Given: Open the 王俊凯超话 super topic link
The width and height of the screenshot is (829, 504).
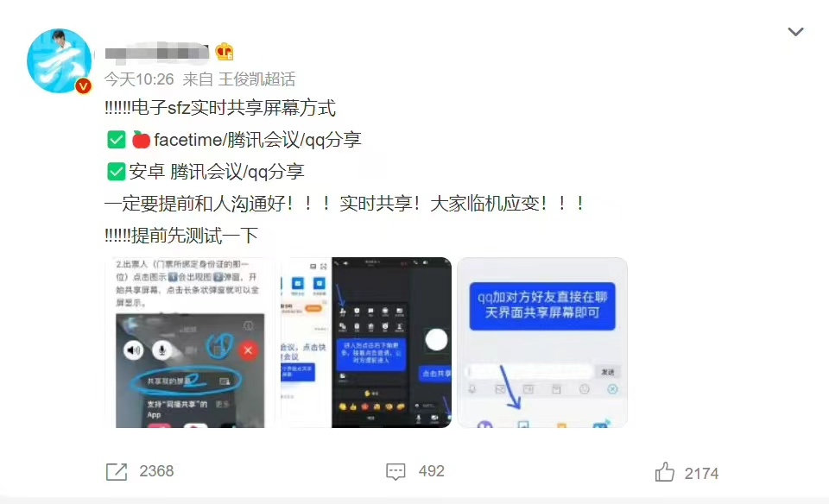Looking at the screenshot, I should pyautogui.click(x=257, y=79).
